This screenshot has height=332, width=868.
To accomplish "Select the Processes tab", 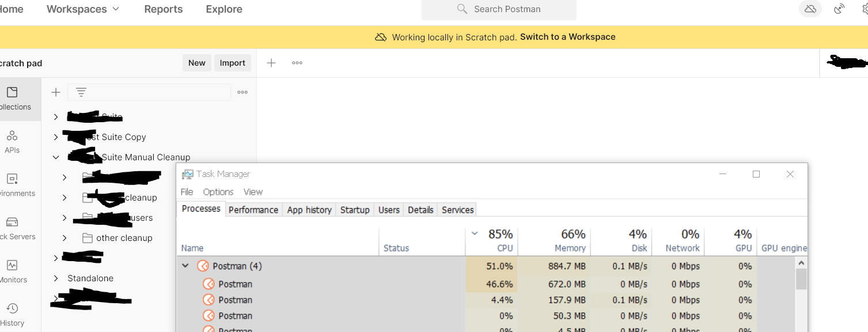I will point(201,209).
